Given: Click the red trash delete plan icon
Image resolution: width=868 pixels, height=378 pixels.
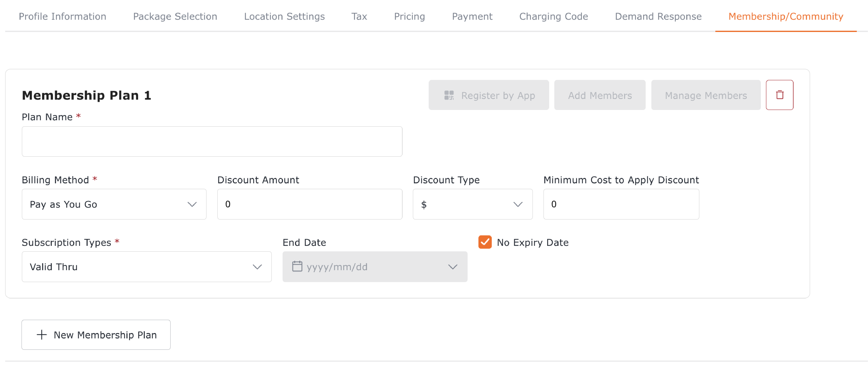Looking at the screenshot, I should 779,95.
